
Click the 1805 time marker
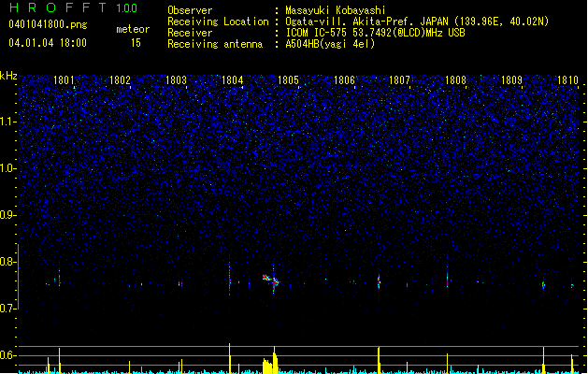(x=288, y=80)
